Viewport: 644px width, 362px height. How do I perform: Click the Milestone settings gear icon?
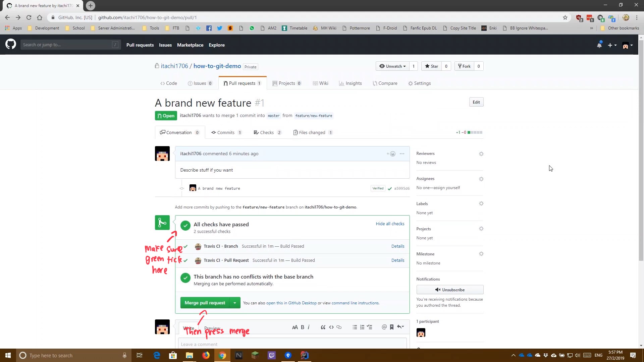[481, 253]
